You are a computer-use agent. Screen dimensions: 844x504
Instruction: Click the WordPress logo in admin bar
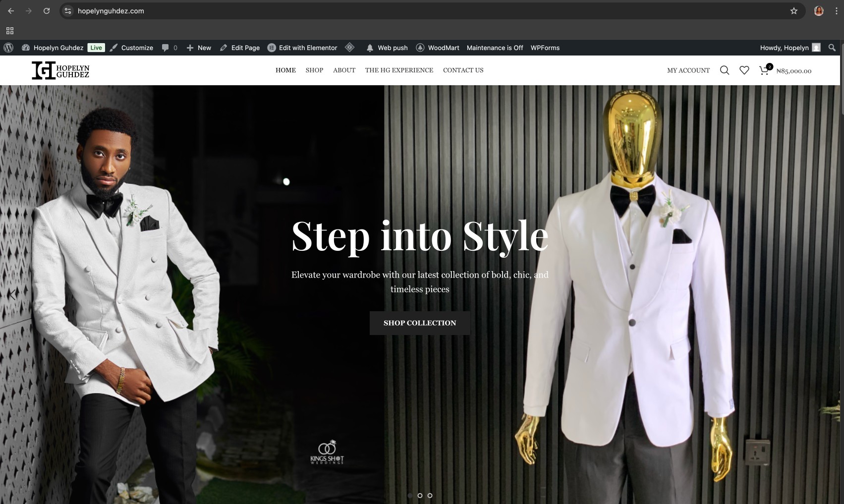point(8,48)
